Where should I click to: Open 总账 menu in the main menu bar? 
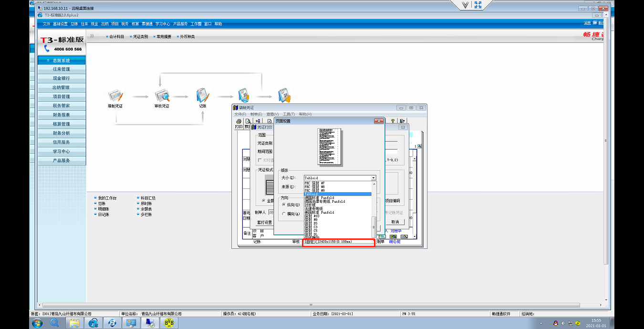74,24
